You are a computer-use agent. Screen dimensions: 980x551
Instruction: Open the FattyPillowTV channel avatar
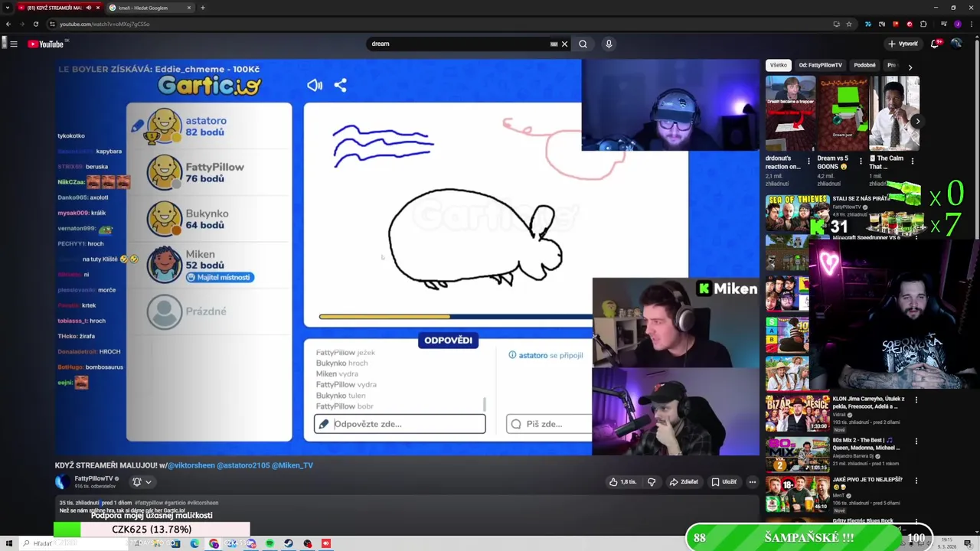coord(62,481)
